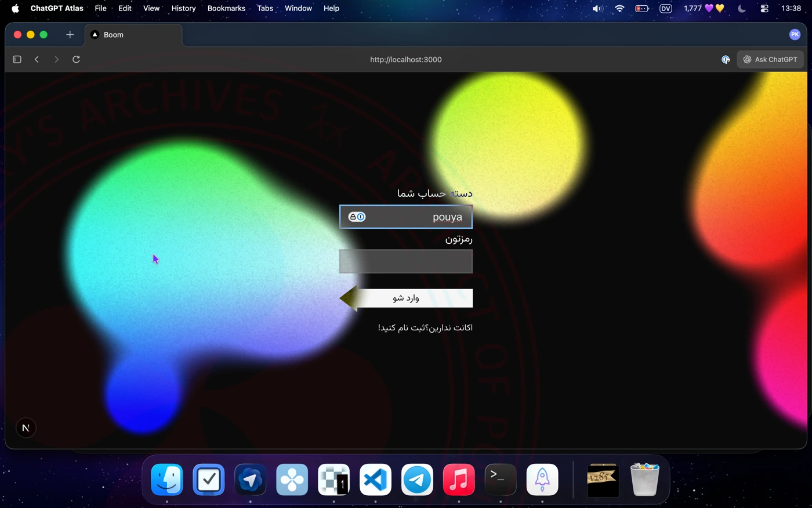
Task: Click the empty رمزتون password field
Action: coord(405,261)
